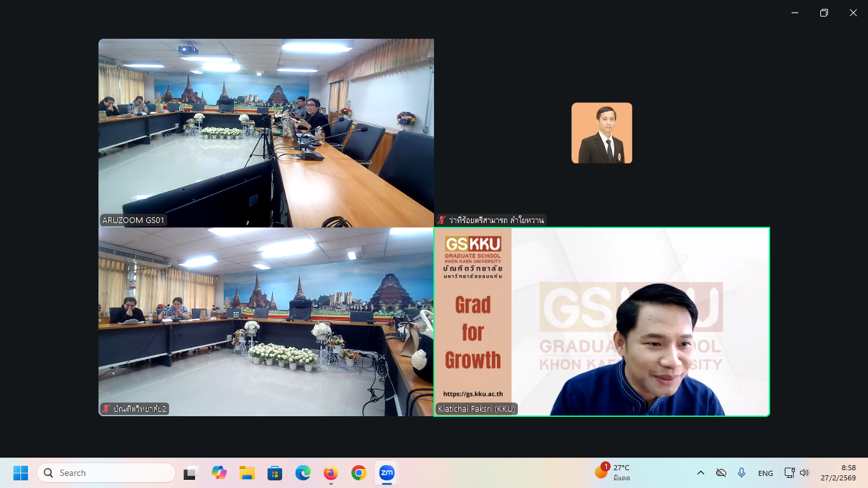Click the microphone icon in system tray
This screenshot has height=488, width=868.
742,473
